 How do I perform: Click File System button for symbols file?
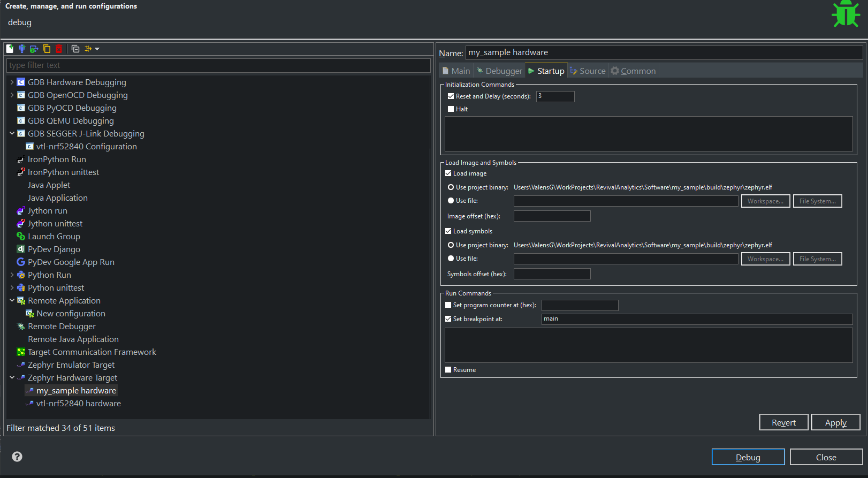coord(817,259)
